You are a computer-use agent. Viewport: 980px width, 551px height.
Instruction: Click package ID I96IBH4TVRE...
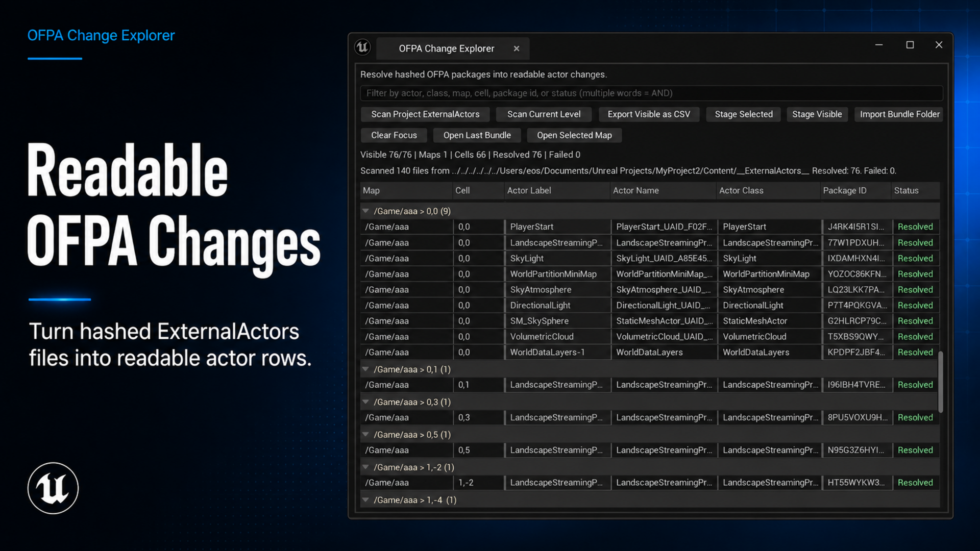pos(857,385)
